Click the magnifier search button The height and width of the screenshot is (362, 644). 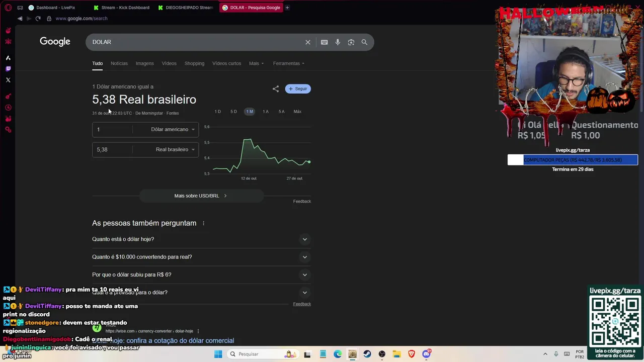[x=364, y=42]
